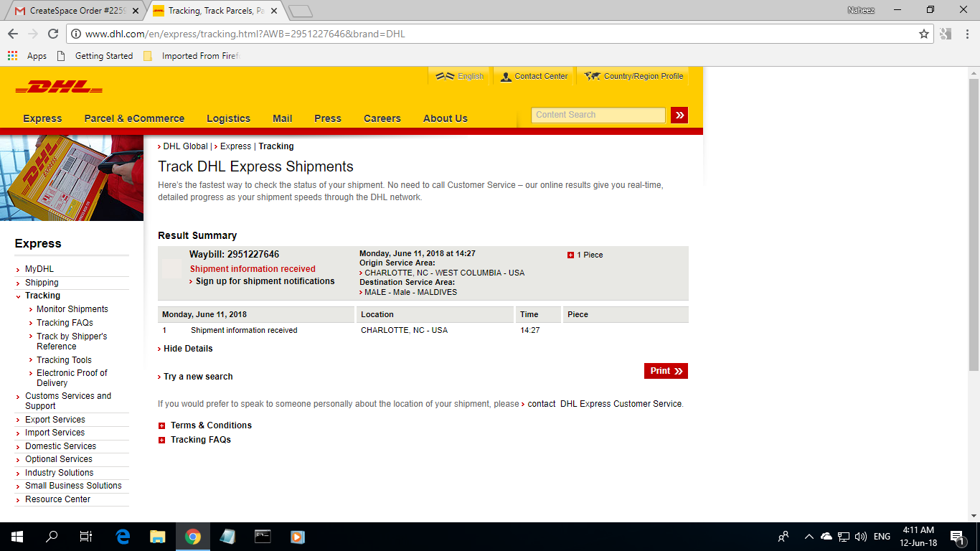Image resolution: width=980 pixels, height=551 pixels.
Task: Open Country/Region Profile link
Action: [x=635, y=76]
